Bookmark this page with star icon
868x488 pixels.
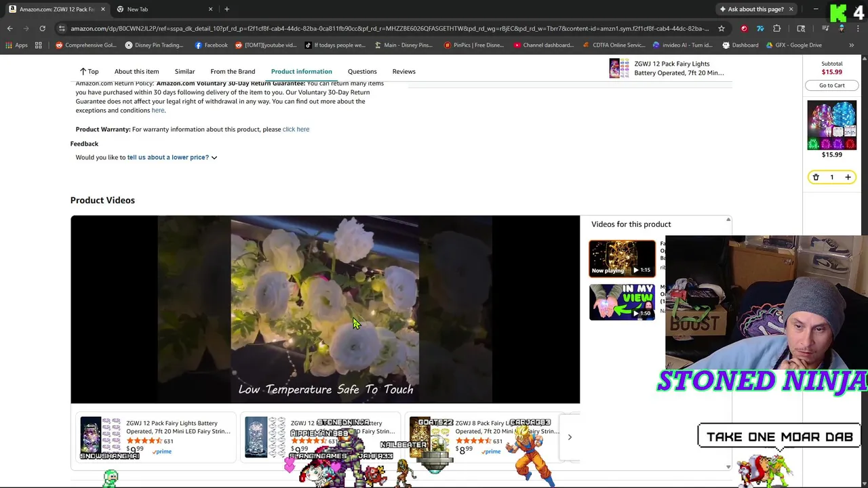(x=722, y=28)
